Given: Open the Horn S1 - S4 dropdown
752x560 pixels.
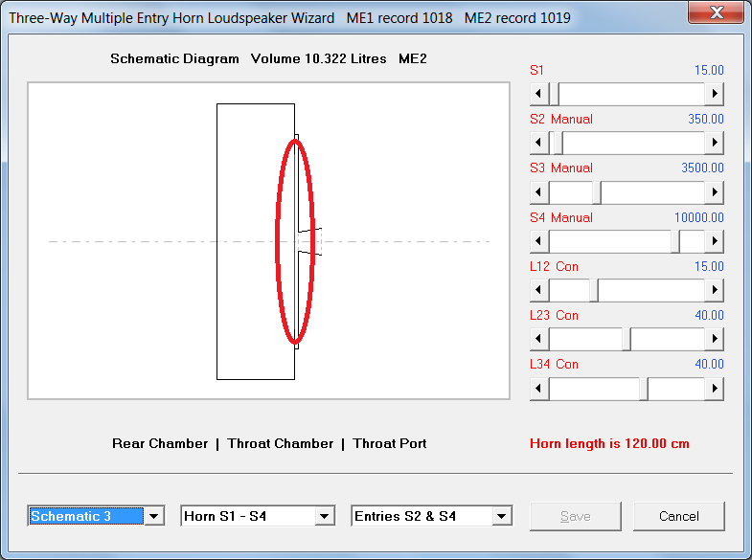Looking at the screenshot, I should click(324, 516).
